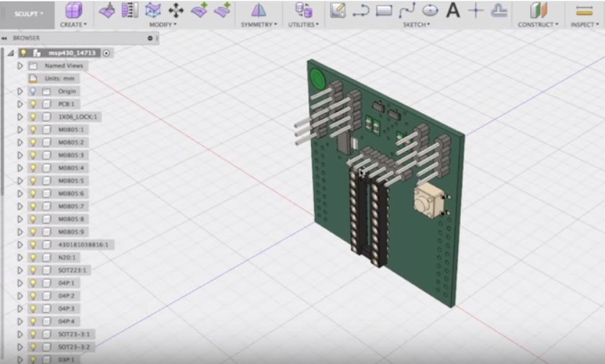Select the Edit Form tool icon
Viewport: 605px width, 364px height.
107,10
